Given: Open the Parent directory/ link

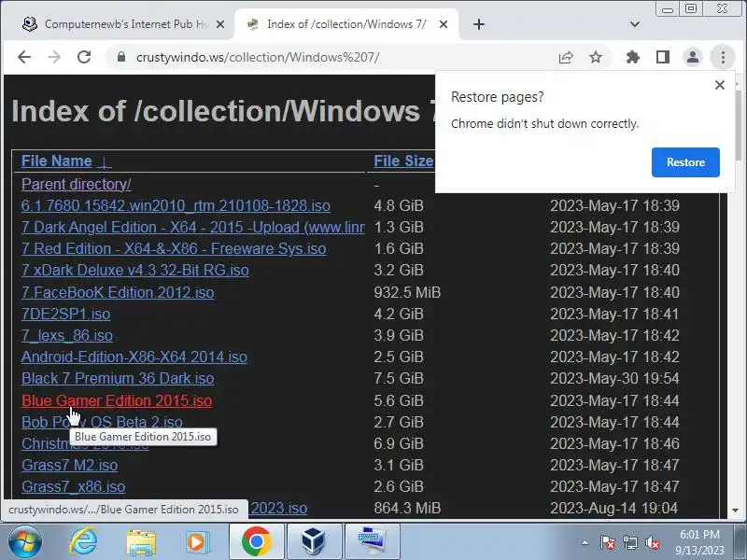Looking at the screenshot, I should pos(77,184).
